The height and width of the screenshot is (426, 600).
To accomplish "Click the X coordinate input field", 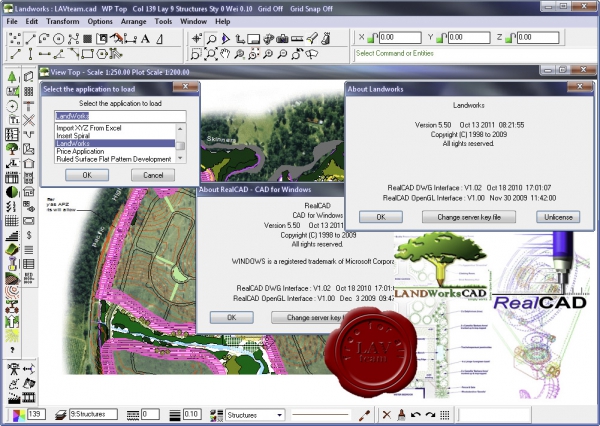I will point(400,38).
